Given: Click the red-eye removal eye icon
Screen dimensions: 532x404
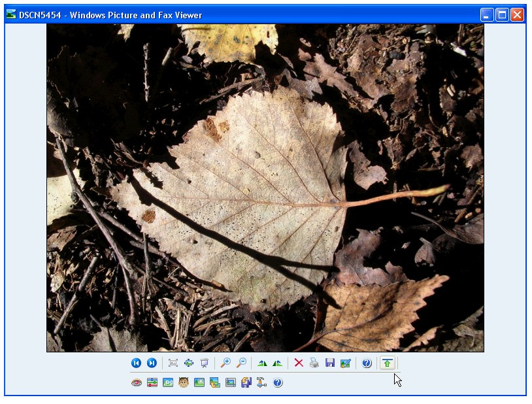Looking at the screenshot, I should 137,382.
